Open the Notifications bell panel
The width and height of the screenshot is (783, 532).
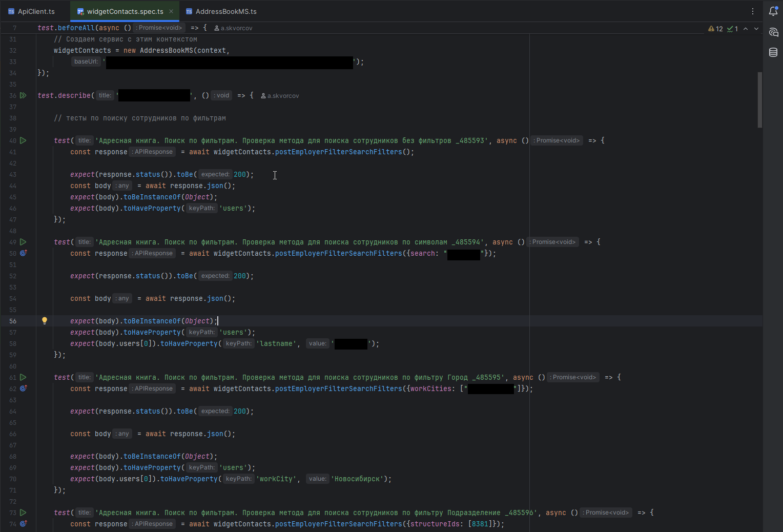pos(773,11)
